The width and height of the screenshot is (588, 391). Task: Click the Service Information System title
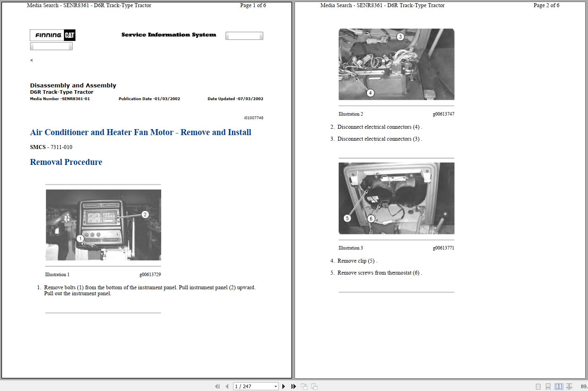click(x=169, y=35)
